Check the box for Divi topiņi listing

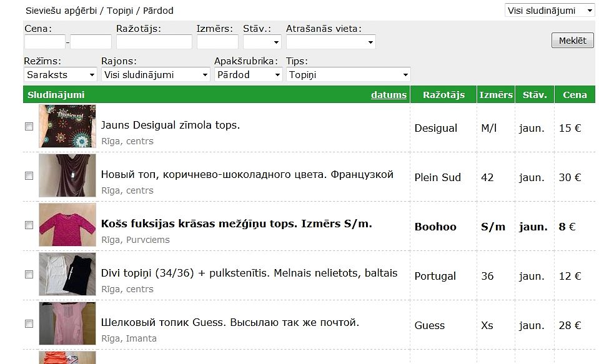pyautogui.click(x=29, y=274)
